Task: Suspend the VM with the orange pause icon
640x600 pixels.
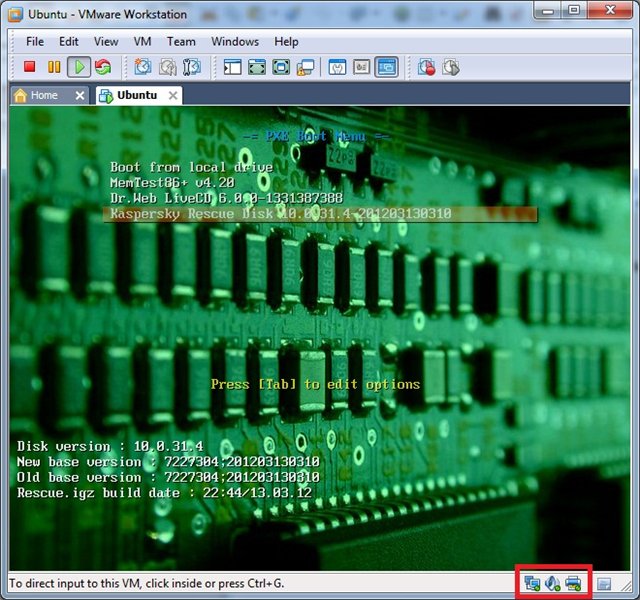Action: (54, 67)
